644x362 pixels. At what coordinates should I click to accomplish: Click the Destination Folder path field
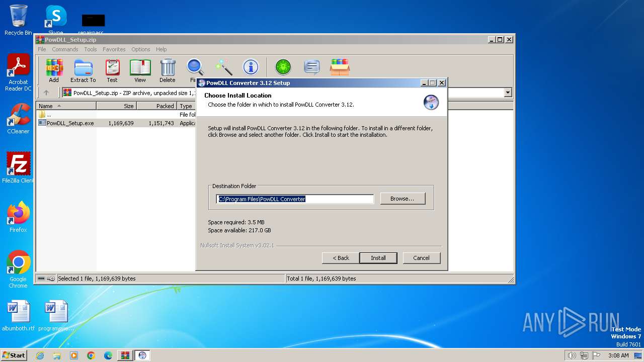[x=295, y=199]
